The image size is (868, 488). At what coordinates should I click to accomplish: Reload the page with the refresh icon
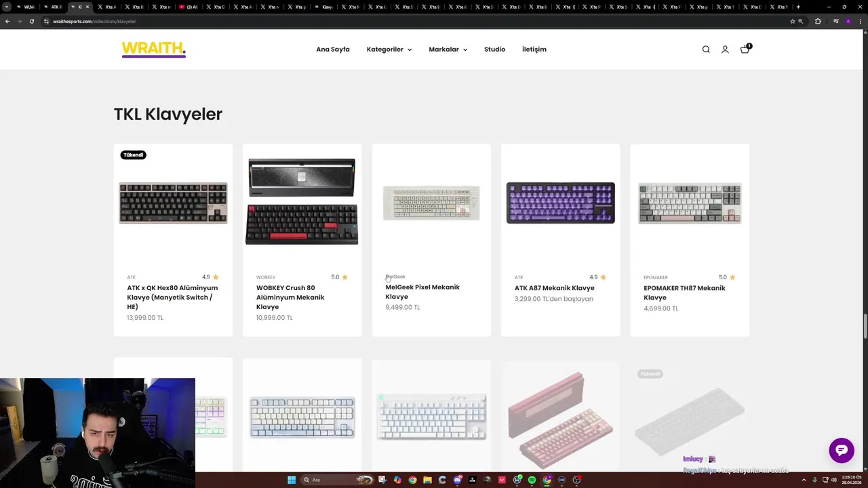click(x=31, y=21)
